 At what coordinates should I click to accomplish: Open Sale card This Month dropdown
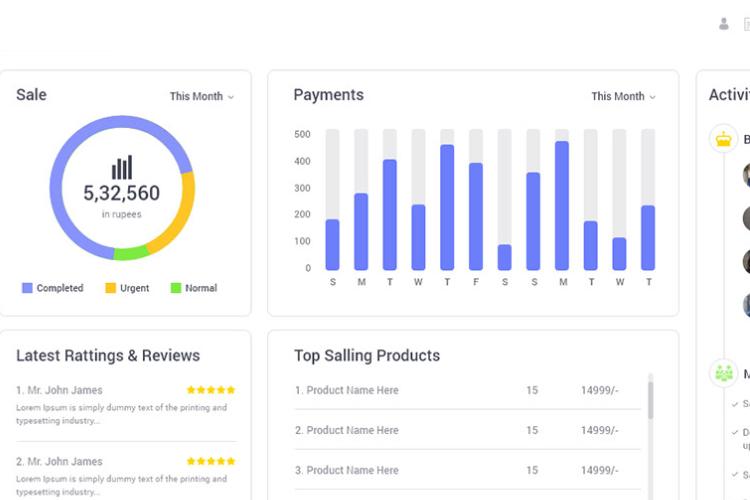[x=202, y=96]
